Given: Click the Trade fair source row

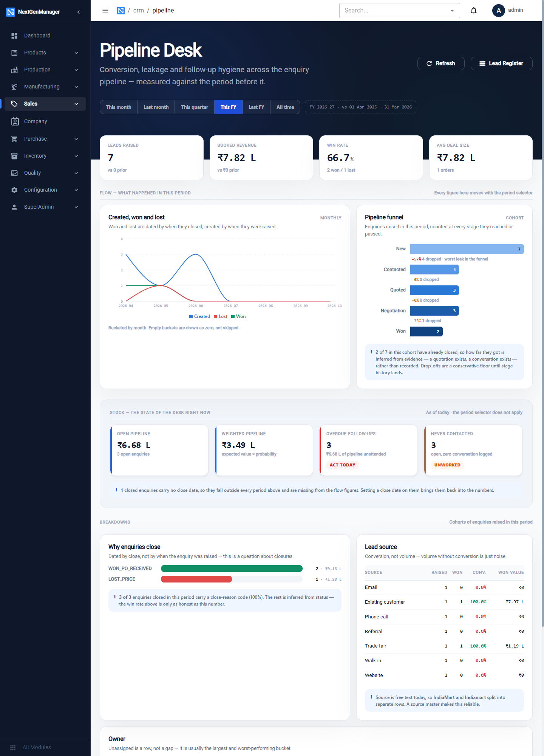Looking at the screenshot, I should coord(444,646).
